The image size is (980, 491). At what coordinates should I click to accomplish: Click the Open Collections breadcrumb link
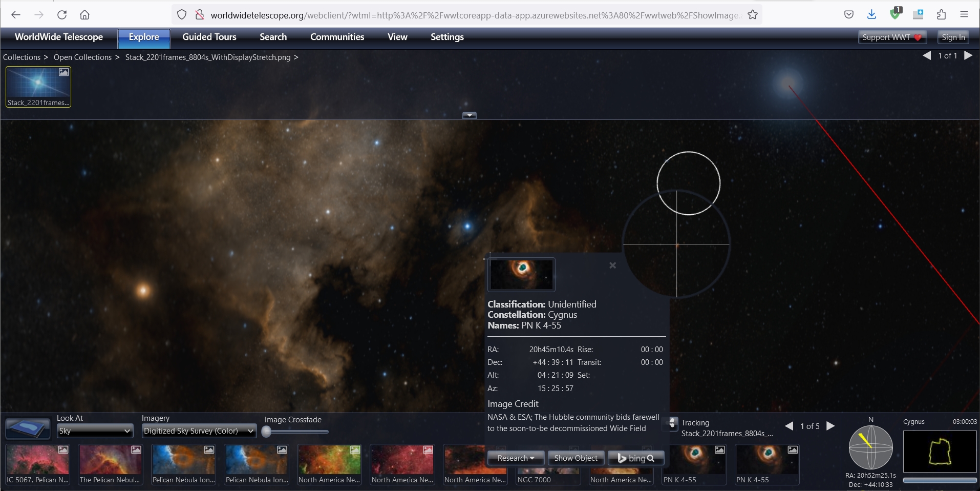click(82, 57)
